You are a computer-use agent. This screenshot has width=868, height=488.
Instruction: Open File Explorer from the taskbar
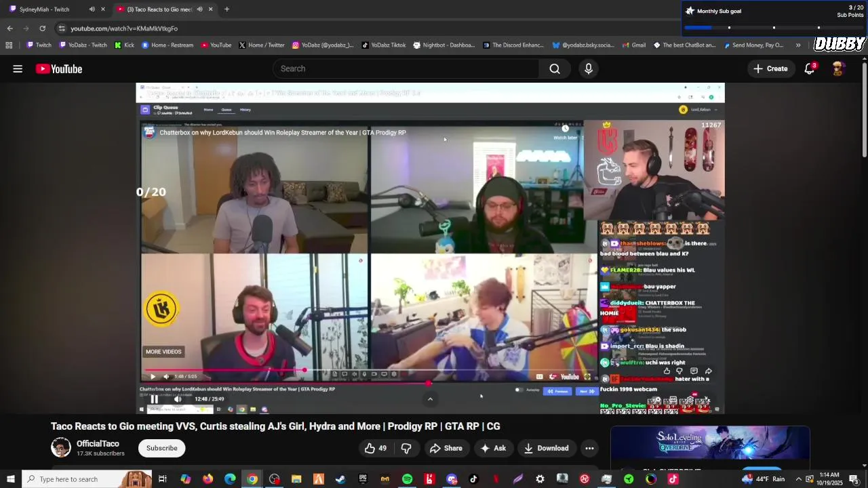tap(296, 479)
